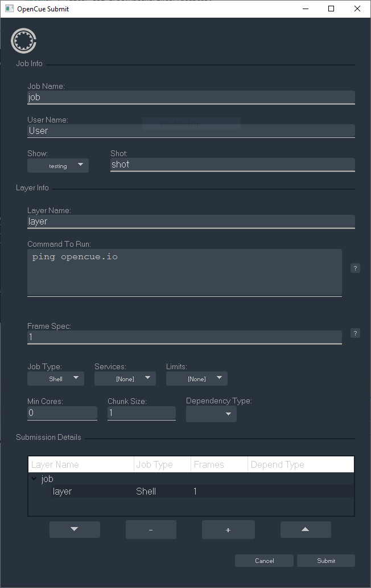This screenshot has width=371, height=588.
Task: Open the Job Type dropdown showing Shell
Action: pyautogui.click(x=56, y=379)
